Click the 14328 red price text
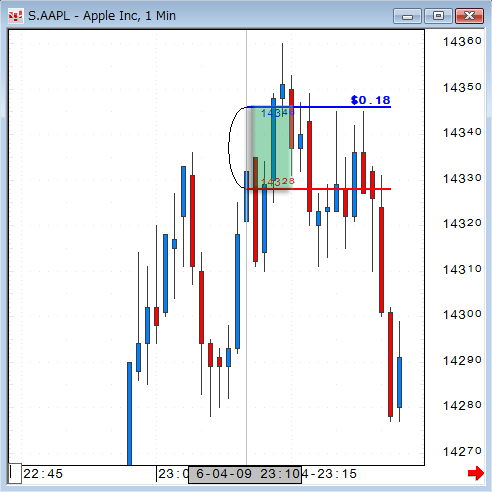The width and height of the screenshot is (492, 492). point(278,182)
